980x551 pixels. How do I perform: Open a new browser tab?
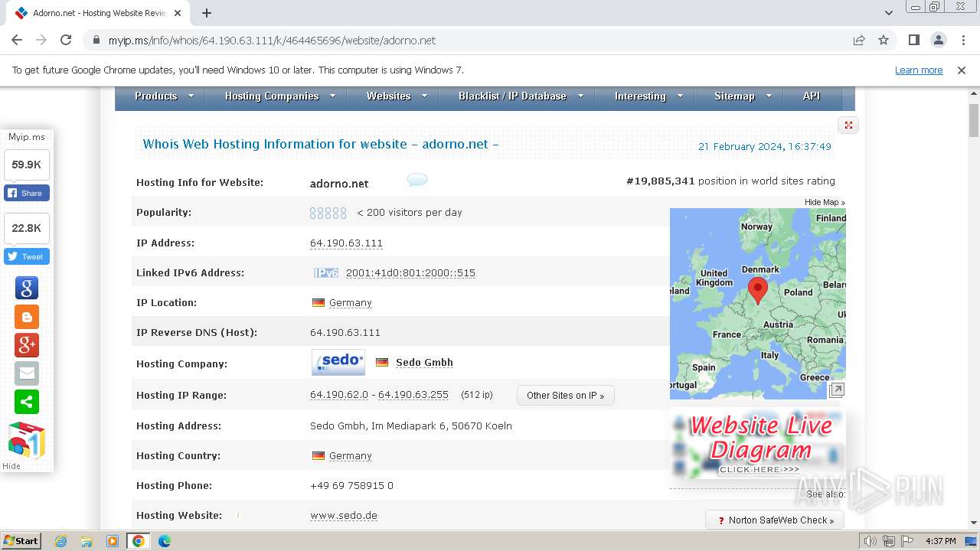[207, 13]
